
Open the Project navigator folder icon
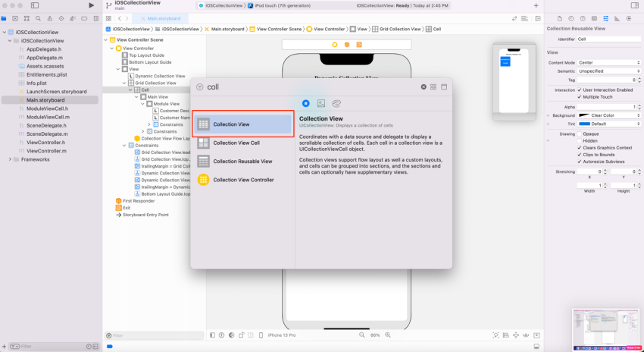coord(4,18)
